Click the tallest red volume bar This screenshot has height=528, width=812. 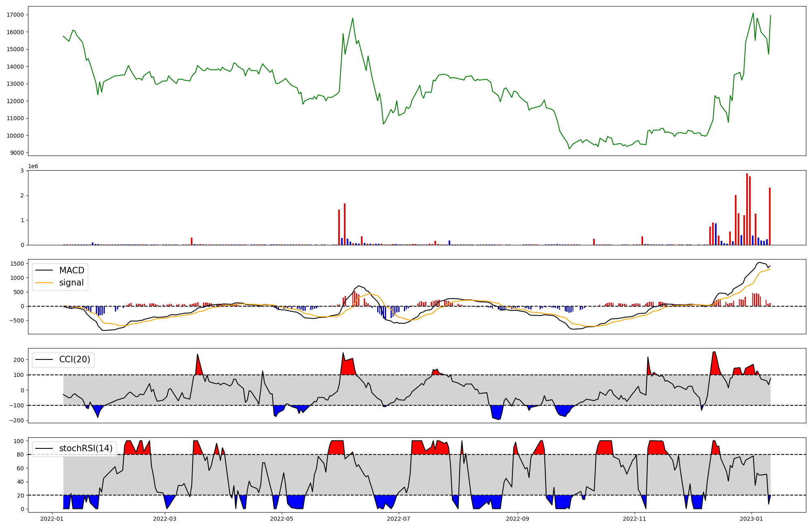pos(747,209)
